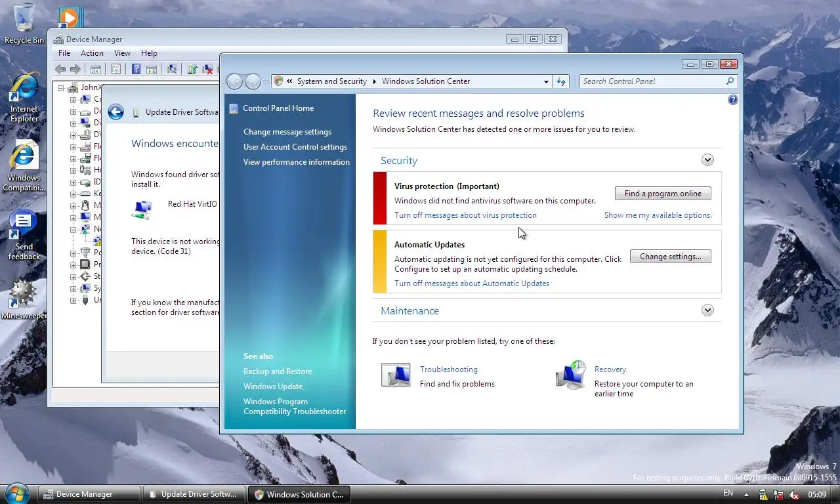
Task: Open recent pages dropdown beside navigation arrows
Action: [266, 81]
